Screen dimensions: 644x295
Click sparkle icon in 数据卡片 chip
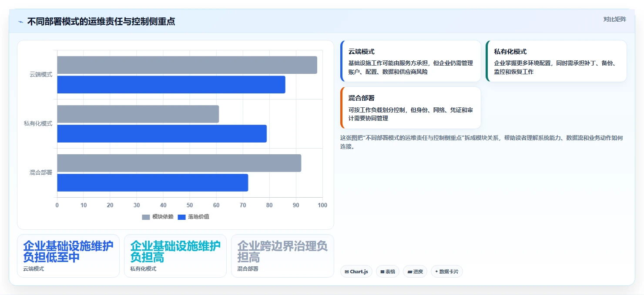click(436, 272)
